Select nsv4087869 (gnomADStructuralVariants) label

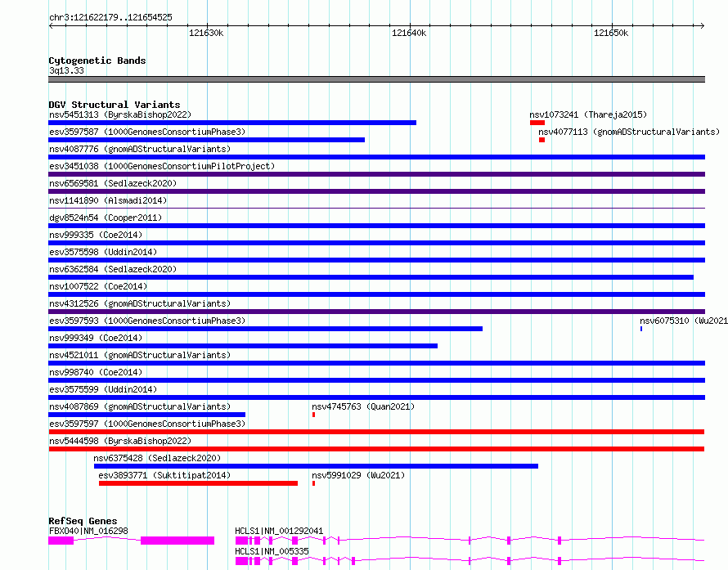(140, 406)
